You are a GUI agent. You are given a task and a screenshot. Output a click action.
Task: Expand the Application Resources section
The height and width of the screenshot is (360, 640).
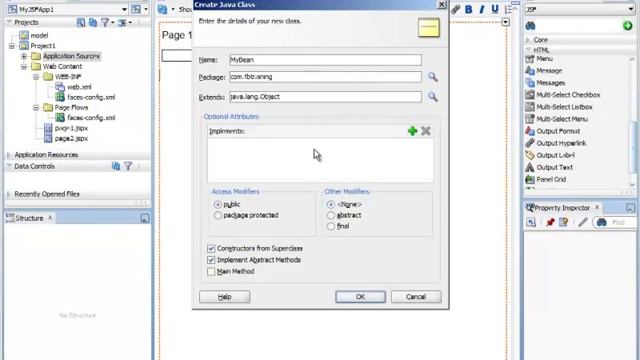(x=9, y=155)
